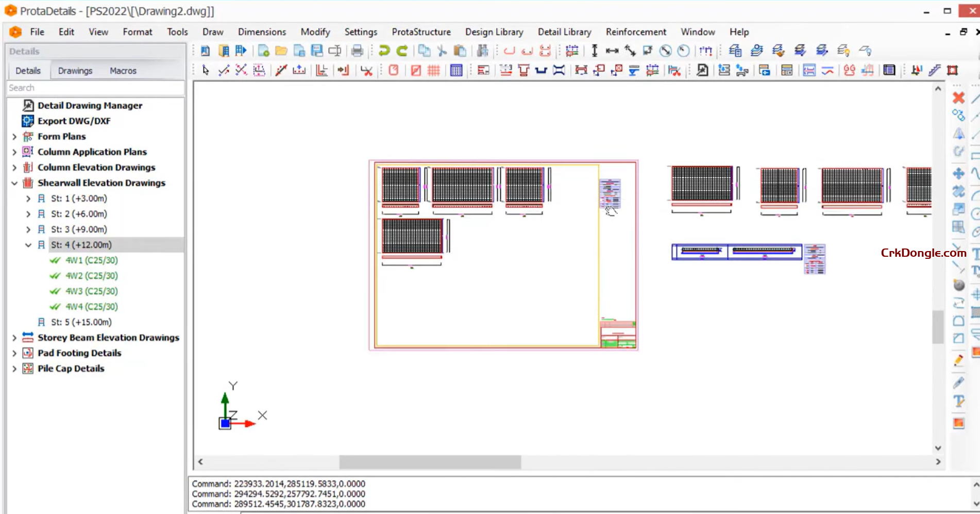Click the blue table grid icon
Viewport: 980px width, 514px height.
[456, 70]
